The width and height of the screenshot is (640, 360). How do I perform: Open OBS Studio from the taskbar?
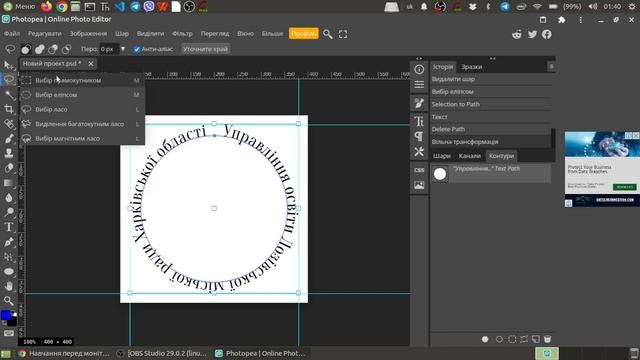(x=162, y=353)
